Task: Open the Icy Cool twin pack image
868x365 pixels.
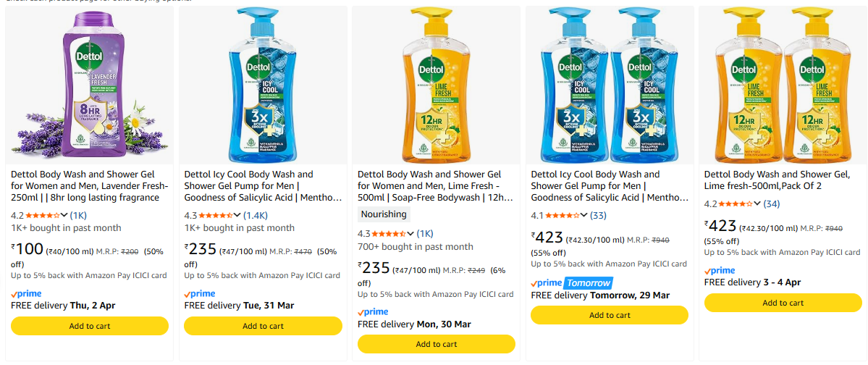Action: pyautogui.click(x=610, y=85)
